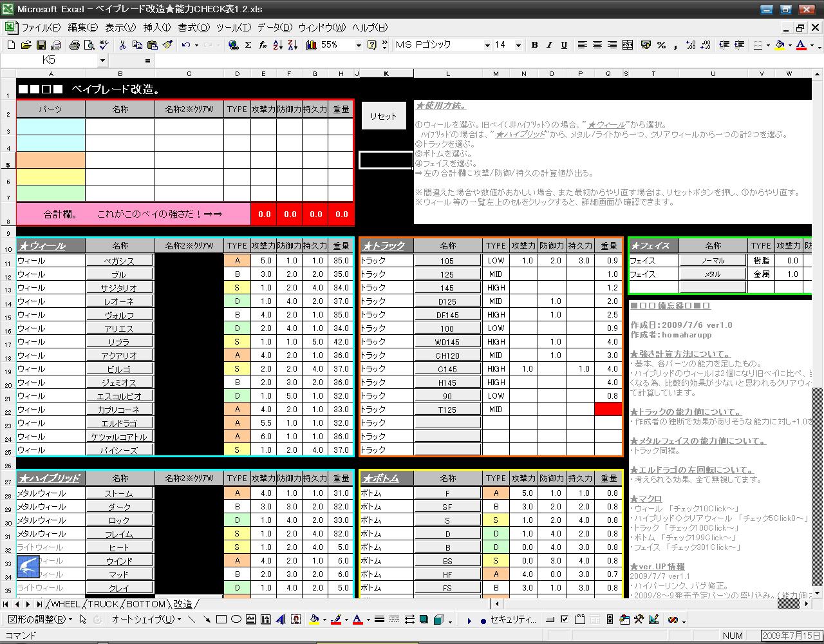Create a new workbook with the New icon
Viewport: 824px width, 644px height.
click(x=12, y=45)
